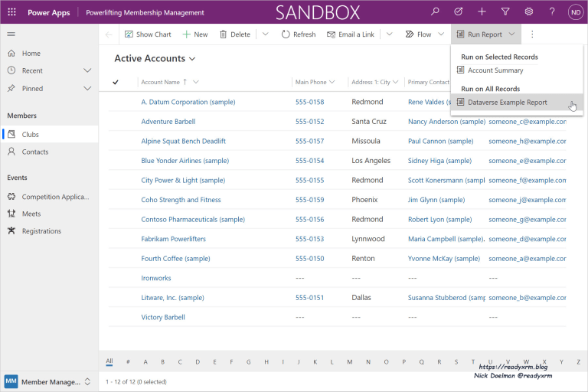Open A. Datum Corporation (sample) account

coord(188,102)
